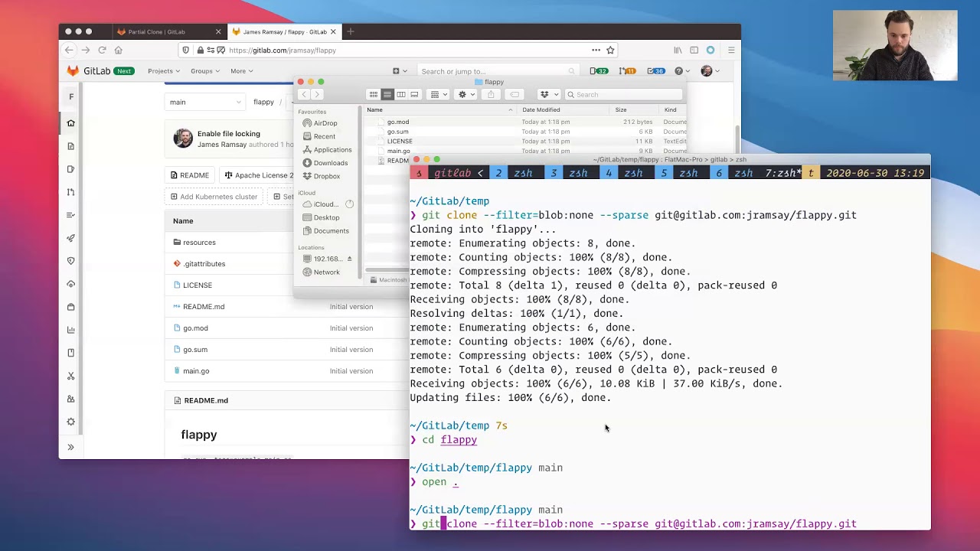Close the Partial Clone tab
This screenshot has height=551, width=980.
(x=218, y=32)
